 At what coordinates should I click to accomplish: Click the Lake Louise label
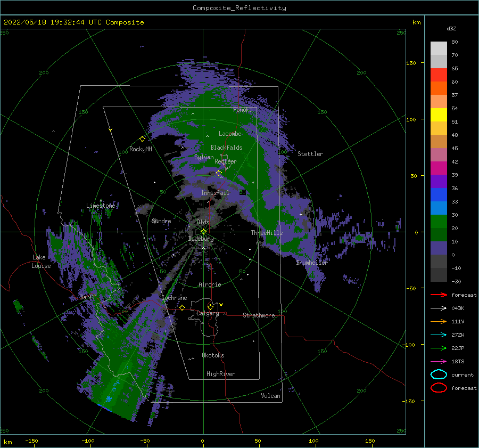pyautogui.click(x=41, y=262)
